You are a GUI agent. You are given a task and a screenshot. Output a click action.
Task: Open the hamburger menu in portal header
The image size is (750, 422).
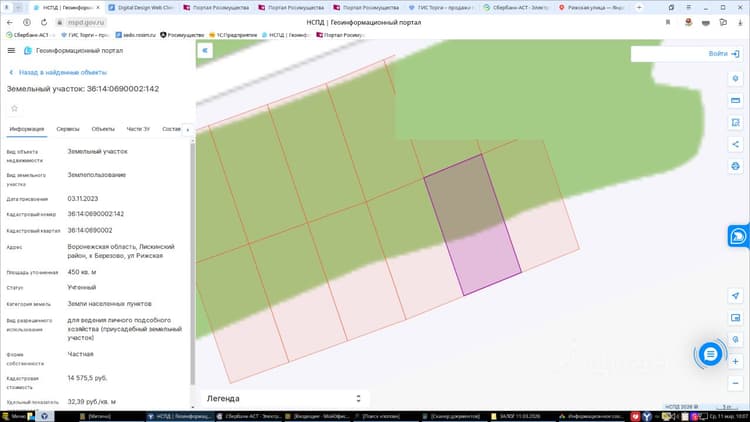coord(11,50)
